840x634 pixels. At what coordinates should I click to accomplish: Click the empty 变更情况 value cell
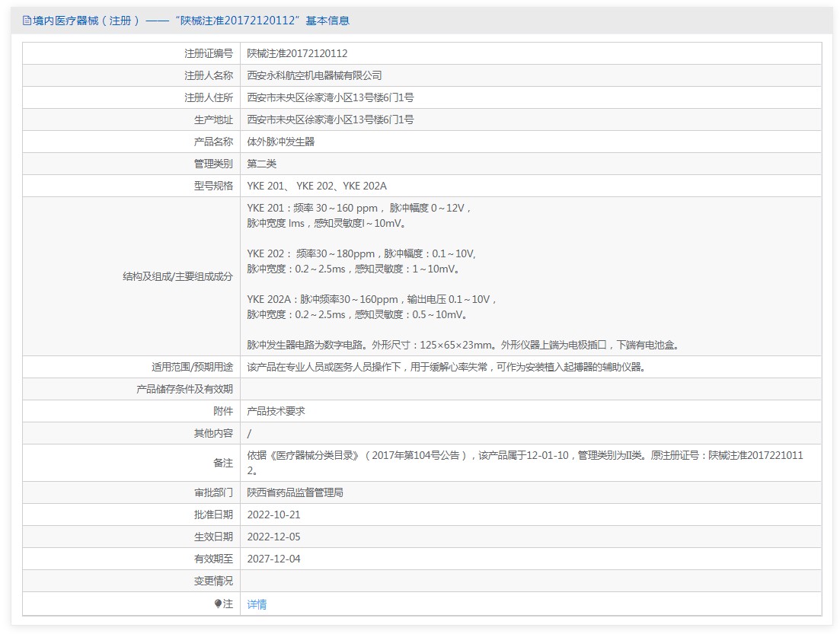(x=530, y=581)
